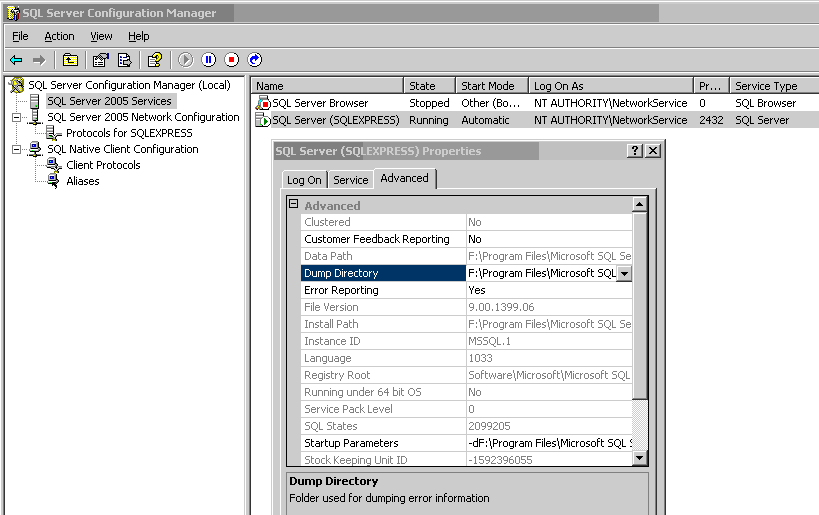This screenshot has height=515, width=819.
Task: Sort by the Log On As column header
Action: click(611, 86)
